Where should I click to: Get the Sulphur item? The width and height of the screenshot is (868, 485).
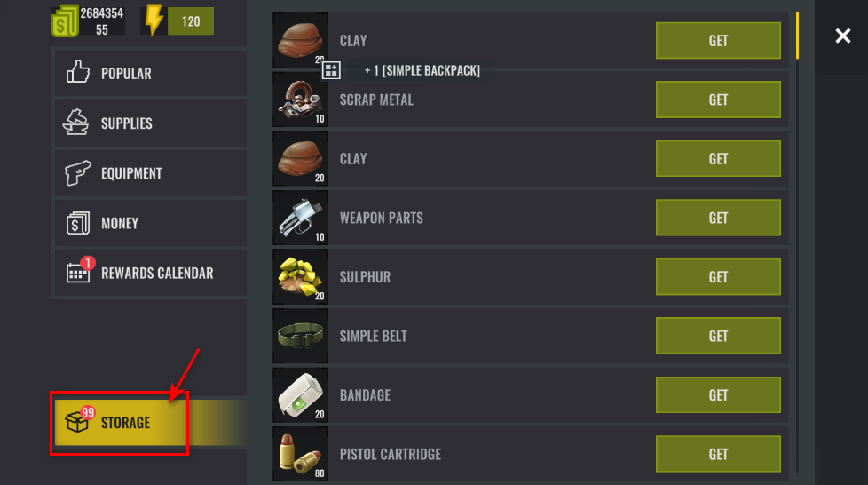point(718,276)
